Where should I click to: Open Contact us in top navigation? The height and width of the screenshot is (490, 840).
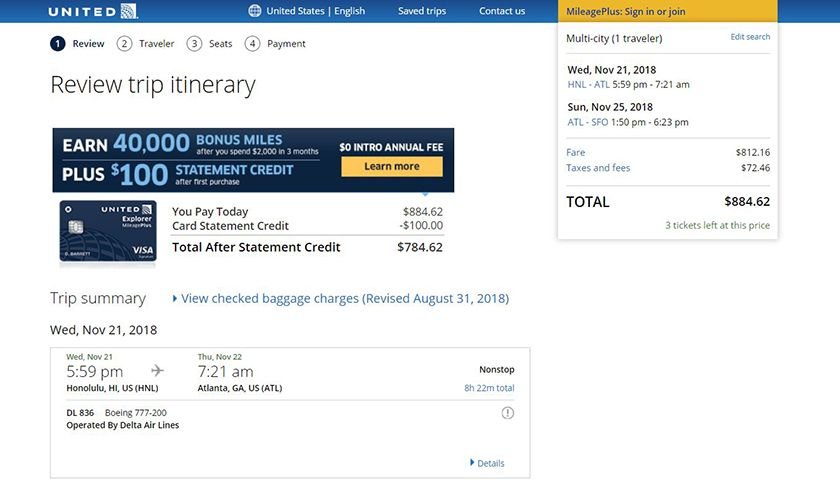coord(502,11)
